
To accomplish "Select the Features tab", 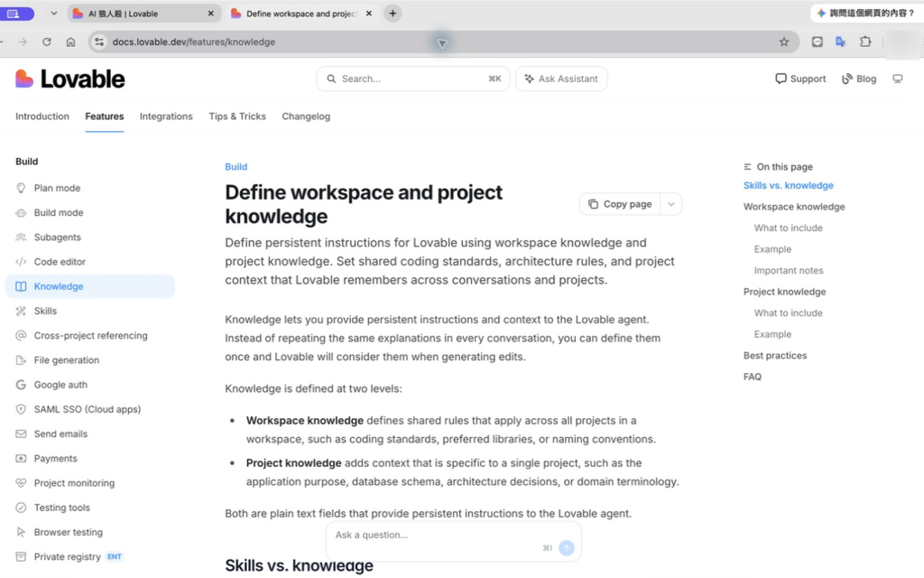I will point(105,117).
